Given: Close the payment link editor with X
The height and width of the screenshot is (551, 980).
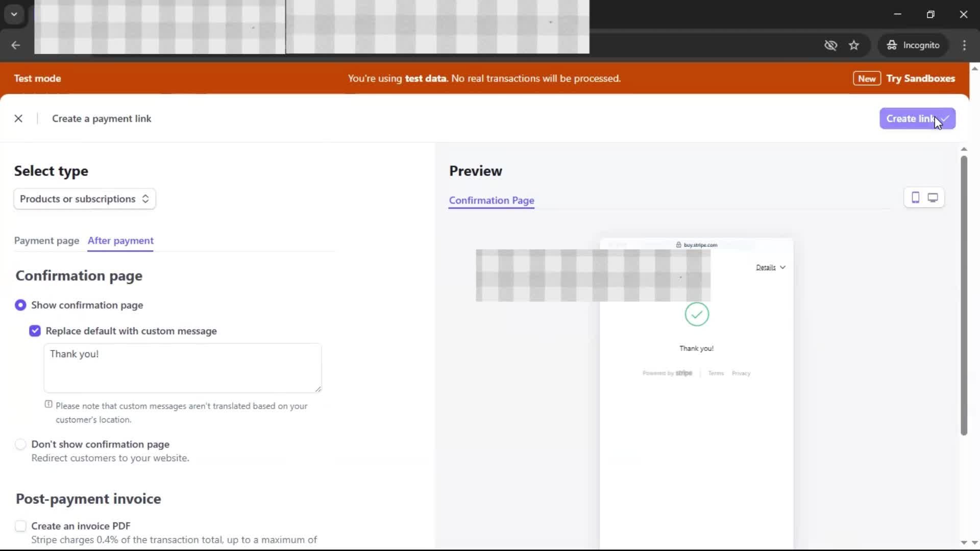Looking at the screenshot, I should click(18, 118).
